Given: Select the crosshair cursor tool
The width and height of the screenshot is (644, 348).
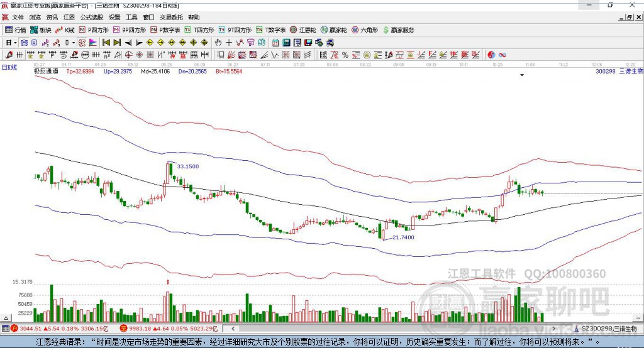Looking at the screenshot, I should click(x=229, y=43).
